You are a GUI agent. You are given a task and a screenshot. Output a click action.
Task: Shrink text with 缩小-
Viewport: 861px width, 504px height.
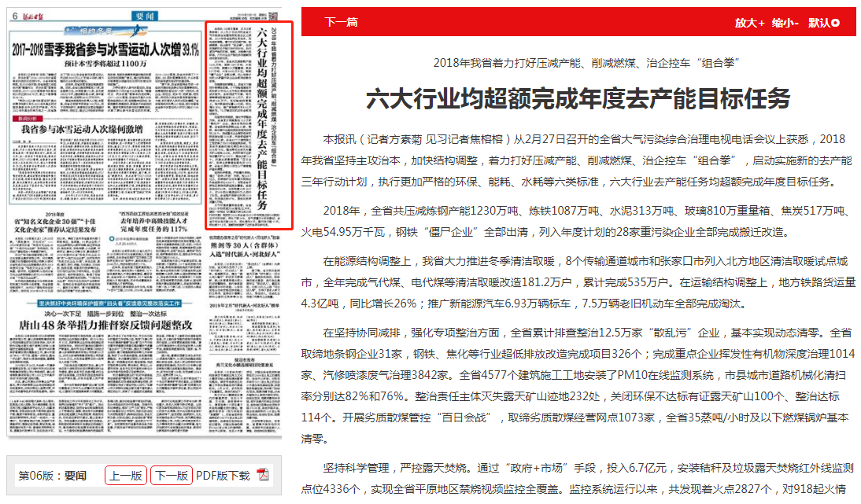pos(785,23)
